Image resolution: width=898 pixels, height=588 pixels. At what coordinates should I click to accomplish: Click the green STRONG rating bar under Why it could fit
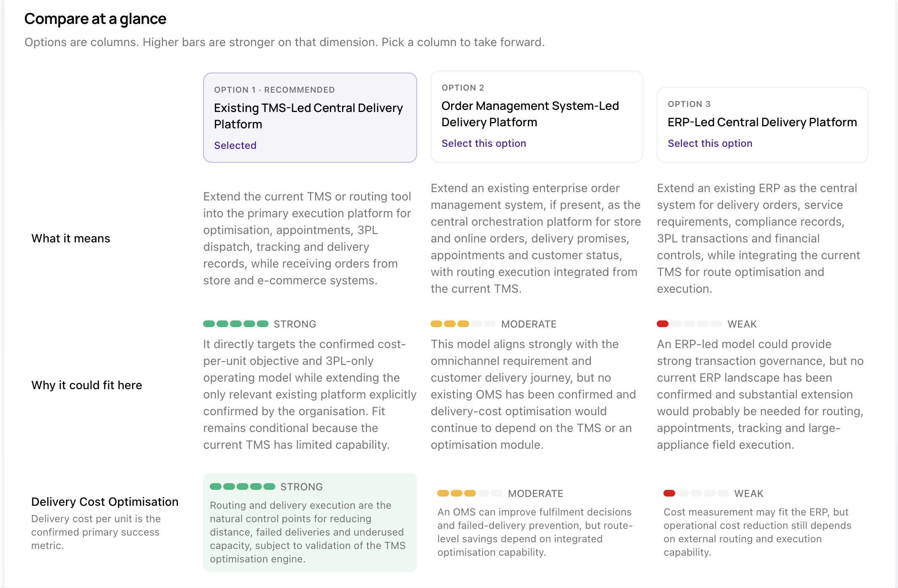click(x=236, y=324)
